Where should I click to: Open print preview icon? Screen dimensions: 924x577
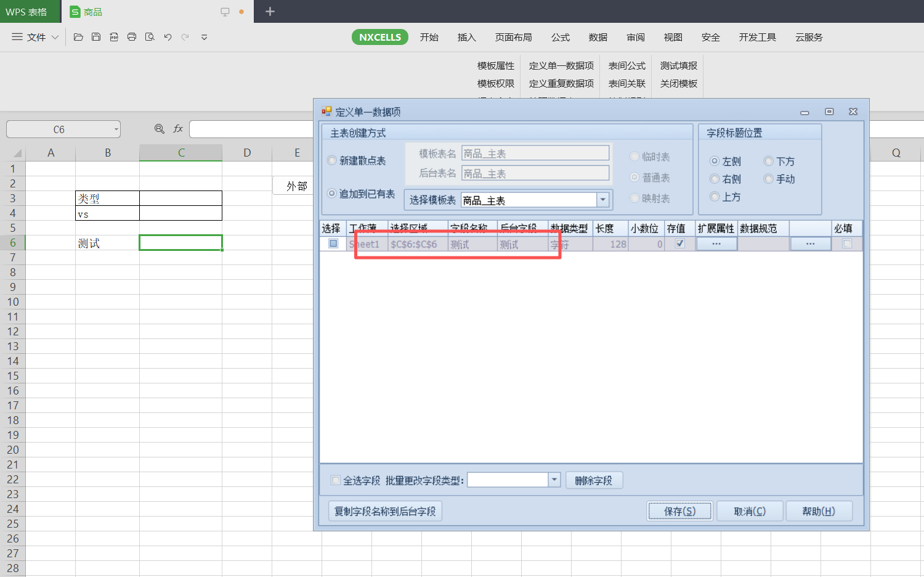(150, 37)
